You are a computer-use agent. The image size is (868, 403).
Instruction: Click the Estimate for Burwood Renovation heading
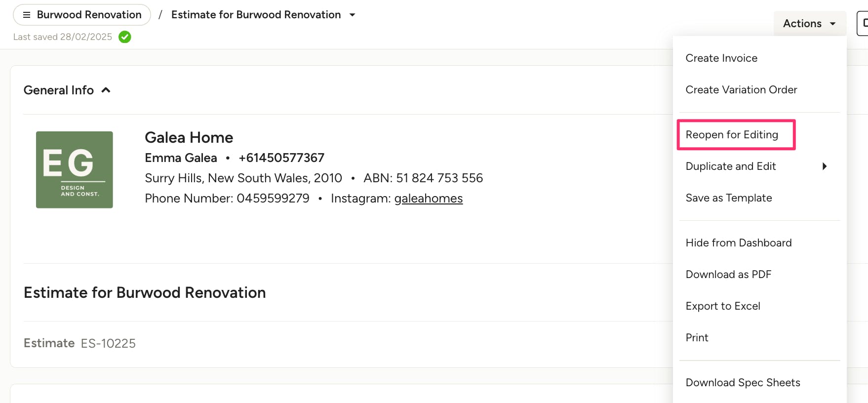coord(145,293)
